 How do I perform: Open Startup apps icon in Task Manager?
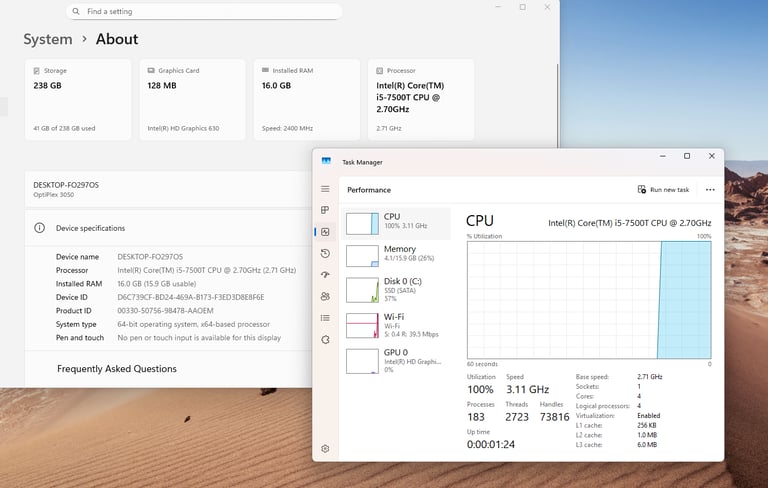tap(325, 275)
